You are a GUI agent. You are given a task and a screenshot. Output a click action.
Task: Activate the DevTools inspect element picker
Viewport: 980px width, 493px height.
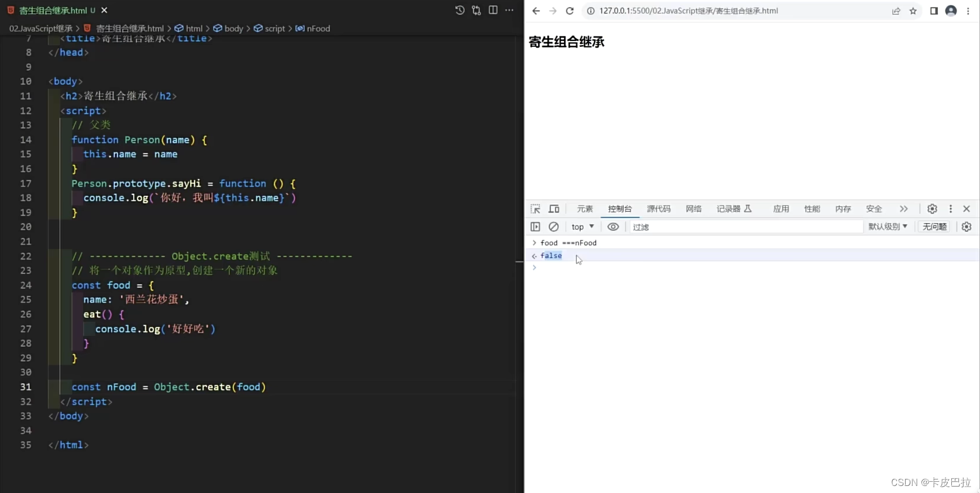pos(535,209)
